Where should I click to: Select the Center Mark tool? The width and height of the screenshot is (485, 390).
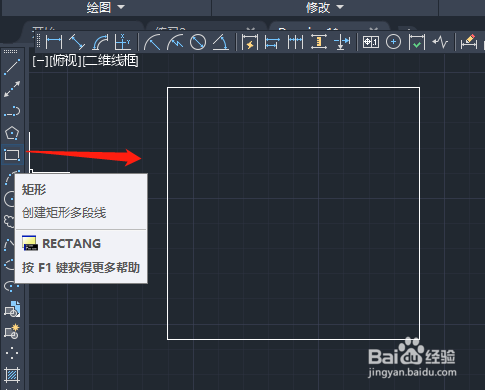[x=394, y=42]
